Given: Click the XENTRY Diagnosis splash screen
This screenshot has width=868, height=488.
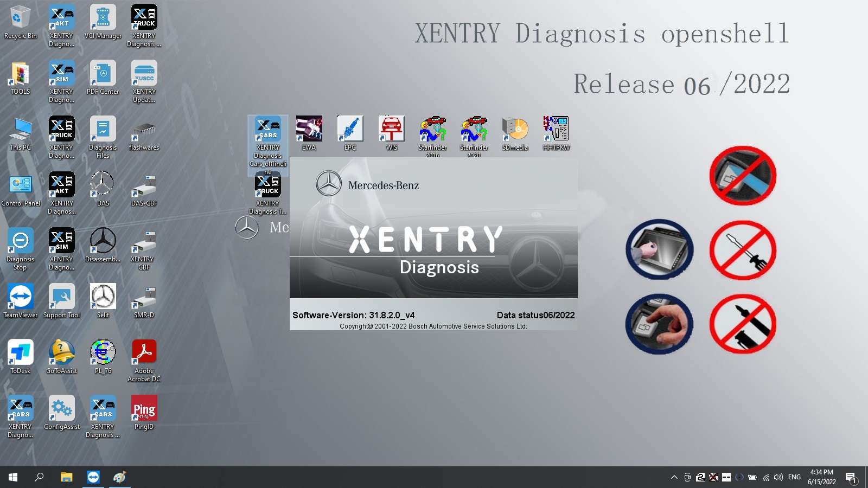Looking at the screenshot, I should [x=433, y=243].
